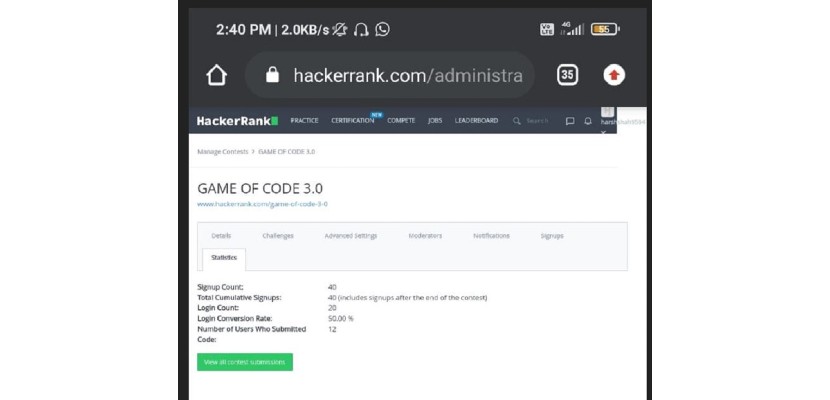Click the HackerRank logo
Viewport: 830px width, 400px height.
click(237, 121)
